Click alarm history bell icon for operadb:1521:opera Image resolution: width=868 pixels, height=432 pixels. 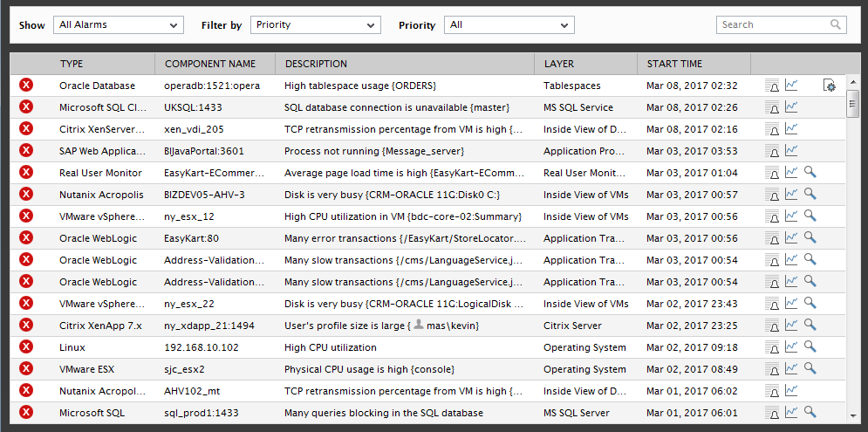pos(772,86)
